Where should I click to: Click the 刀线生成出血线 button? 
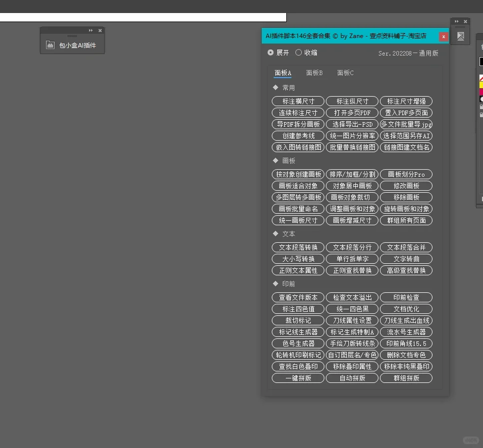tap(406, 320)
